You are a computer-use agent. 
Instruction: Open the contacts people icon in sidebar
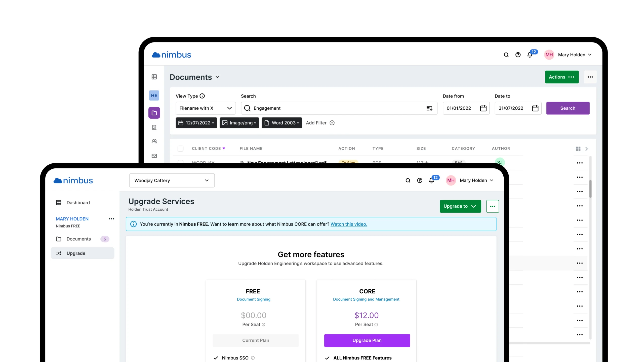[x=154, y=141]
